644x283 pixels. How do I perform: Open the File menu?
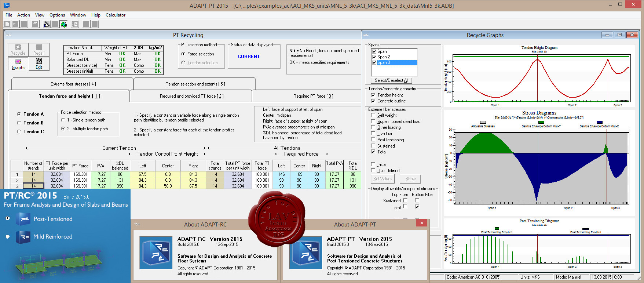click(9, 15)
